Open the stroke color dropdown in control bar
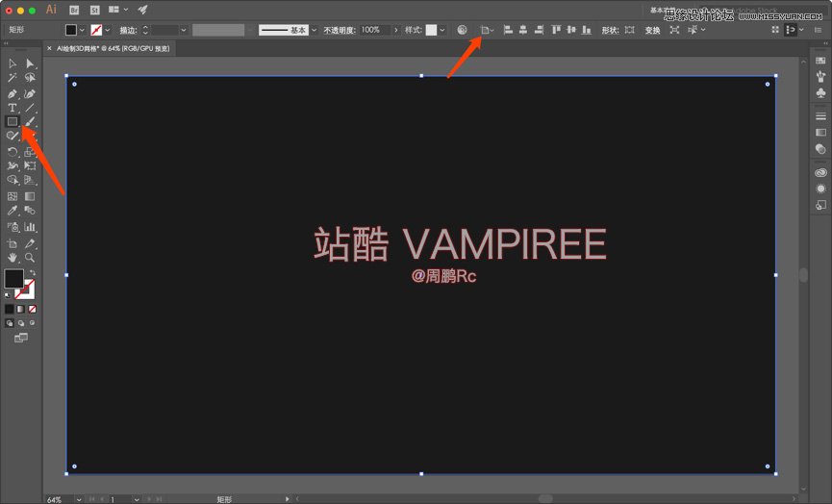 pos(108,30)
